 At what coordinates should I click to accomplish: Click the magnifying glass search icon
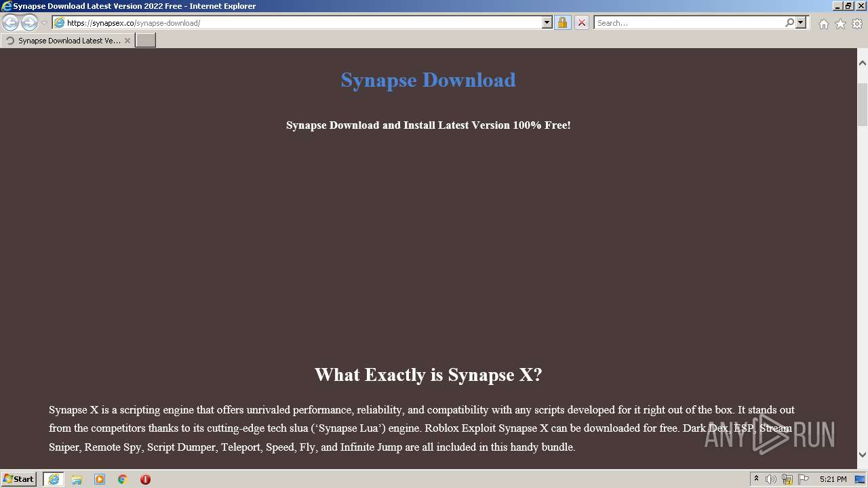click(789, 22)
